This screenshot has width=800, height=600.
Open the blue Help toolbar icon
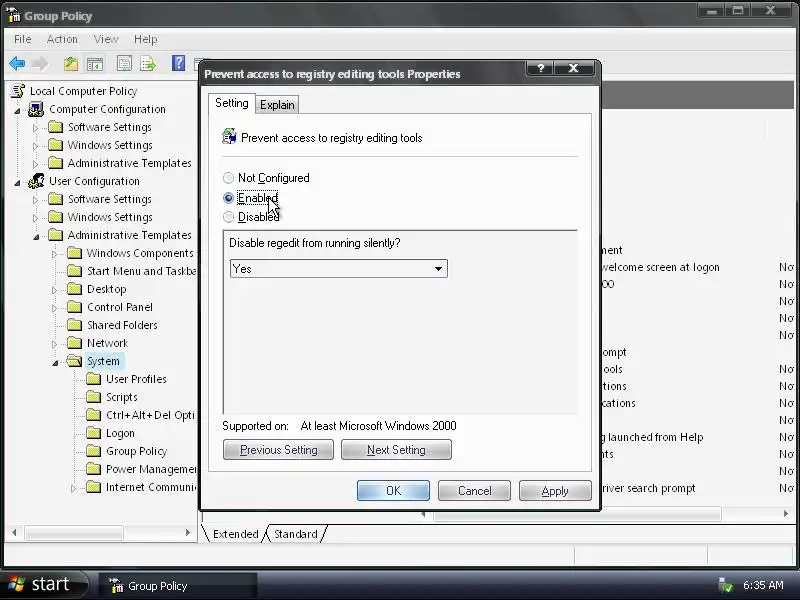tap(178, 63)
